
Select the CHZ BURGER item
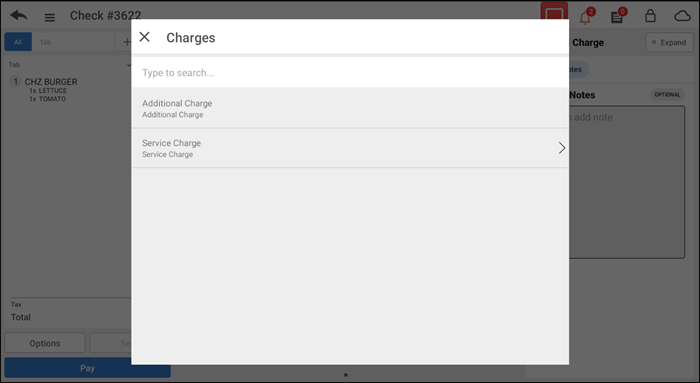[x=51, y=82]
